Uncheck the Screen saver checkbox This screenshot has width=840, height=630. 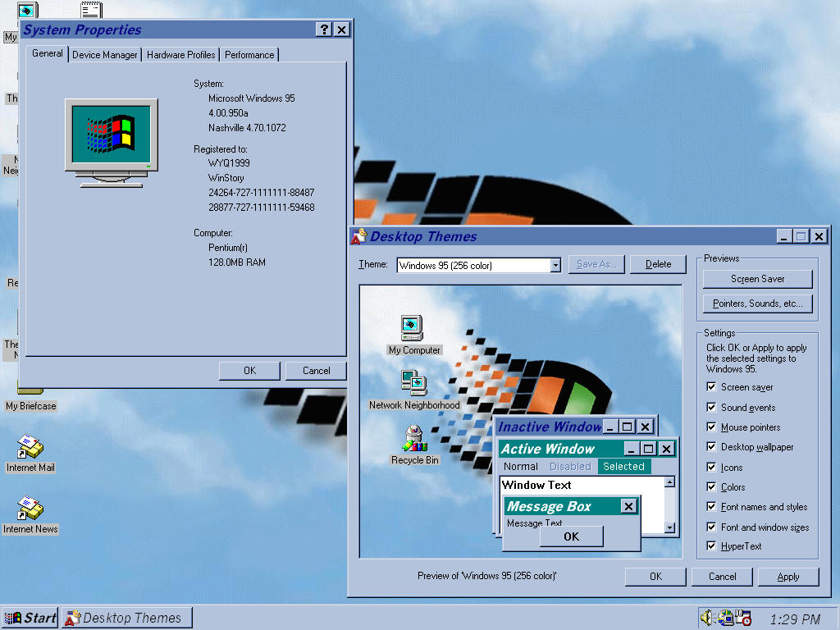[x=711, y=387]
